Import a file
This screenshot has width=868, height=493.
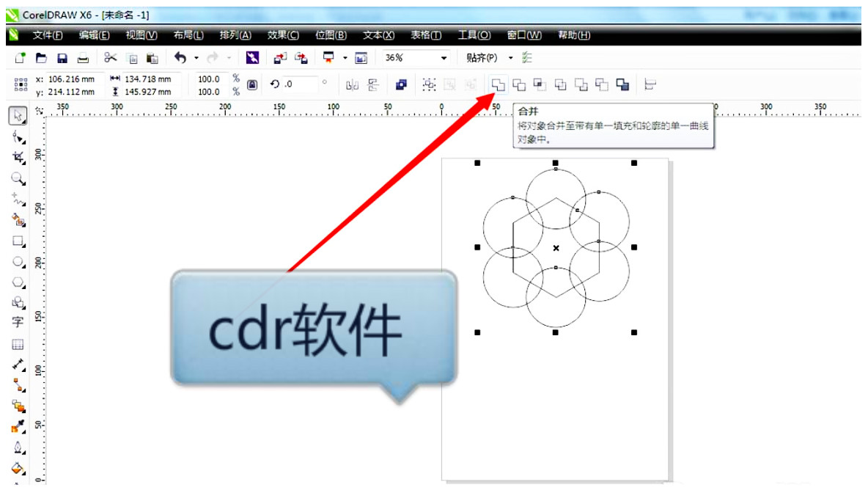[280, 58]
